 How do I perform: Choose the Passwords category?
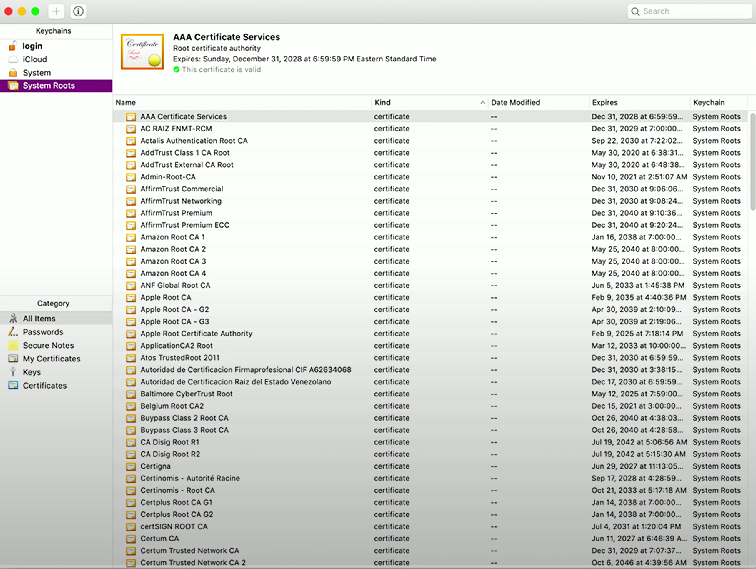click(56, 332)
